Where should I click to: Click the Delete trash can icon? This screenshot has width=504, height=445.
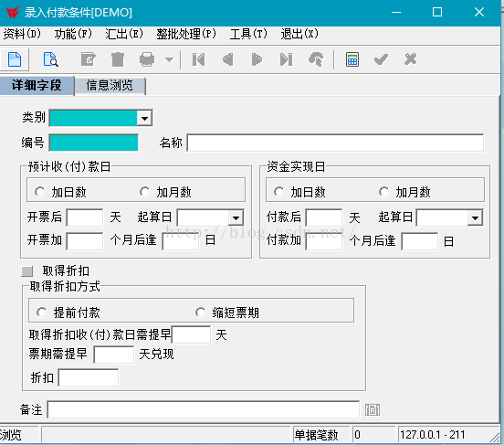[x=118, y=59]
